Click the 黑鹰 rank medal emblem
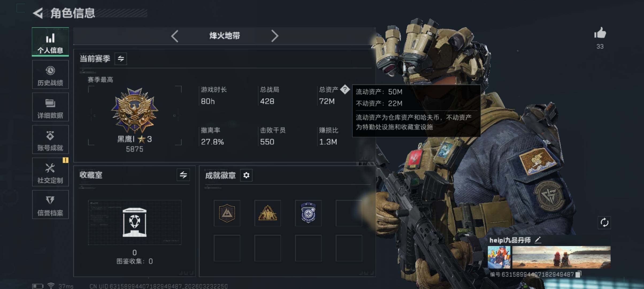The height and width of the screenshot is (289, 644). coord(135,110)
